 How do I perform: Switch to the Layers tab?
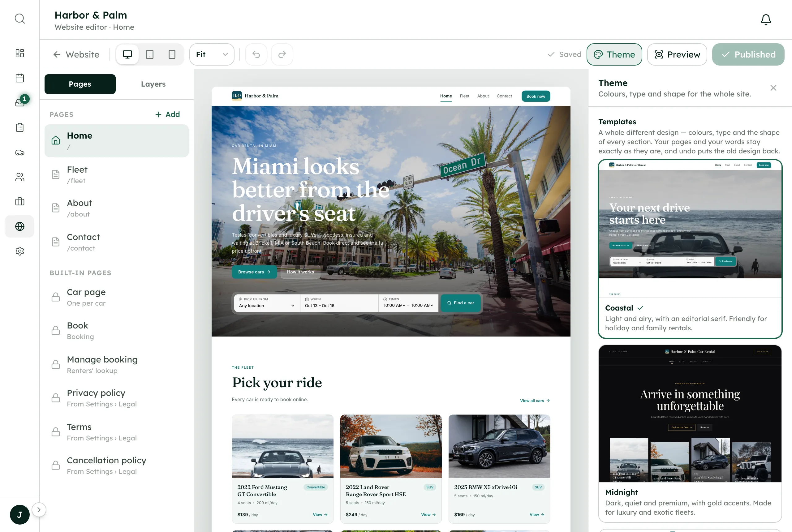coord(153,84)
